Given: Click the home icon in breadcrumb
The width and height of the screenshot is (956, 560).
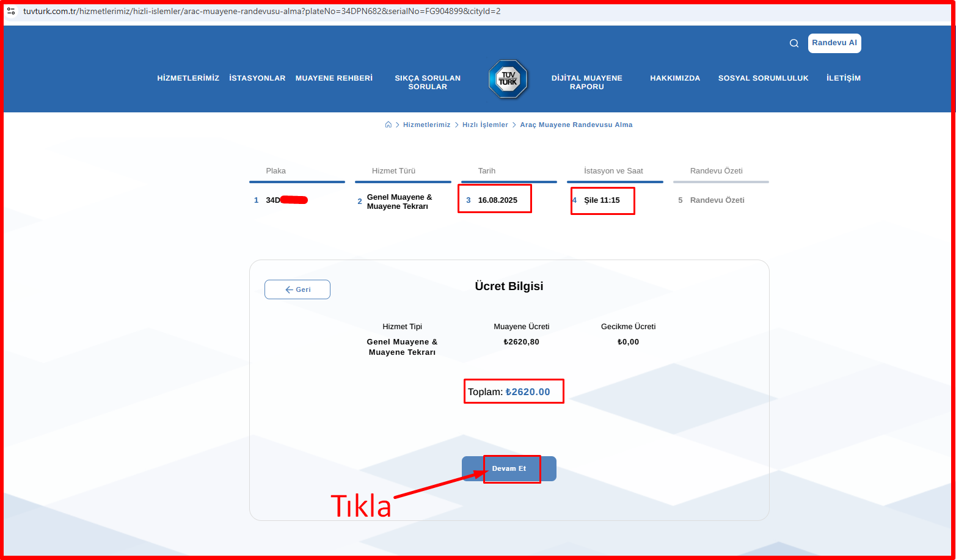Looking at the screenshot, I should tap(388, 125).
